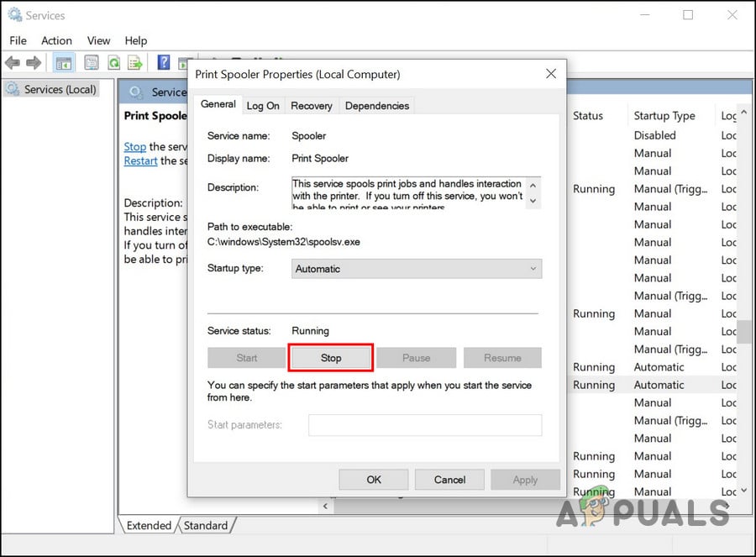
Task: Click the Restart service link
Action: click(x=140, y=160)
